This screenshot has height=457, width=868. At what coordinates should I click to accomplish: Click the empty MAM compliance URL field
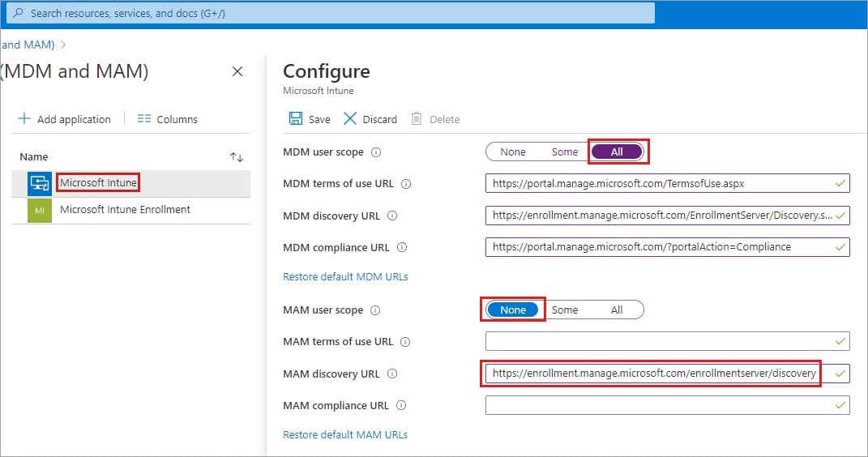click(x=668, y=405)
